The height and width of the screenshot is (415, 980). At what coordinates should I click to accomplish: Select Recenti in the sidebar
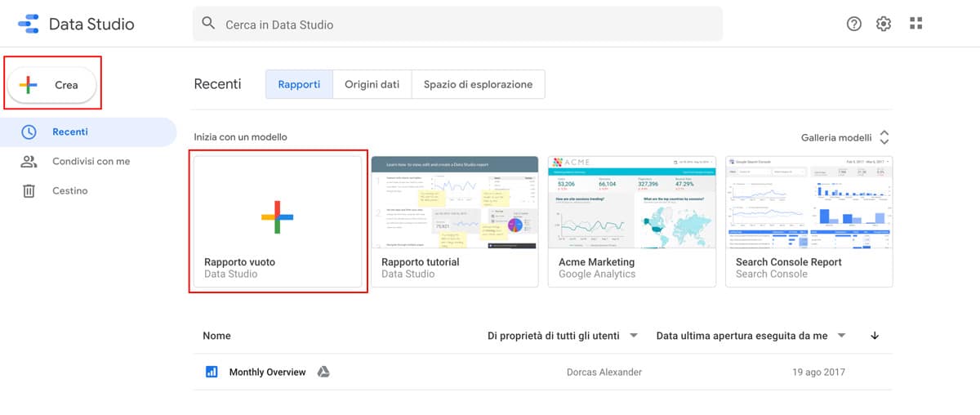[x=88, y=132]
